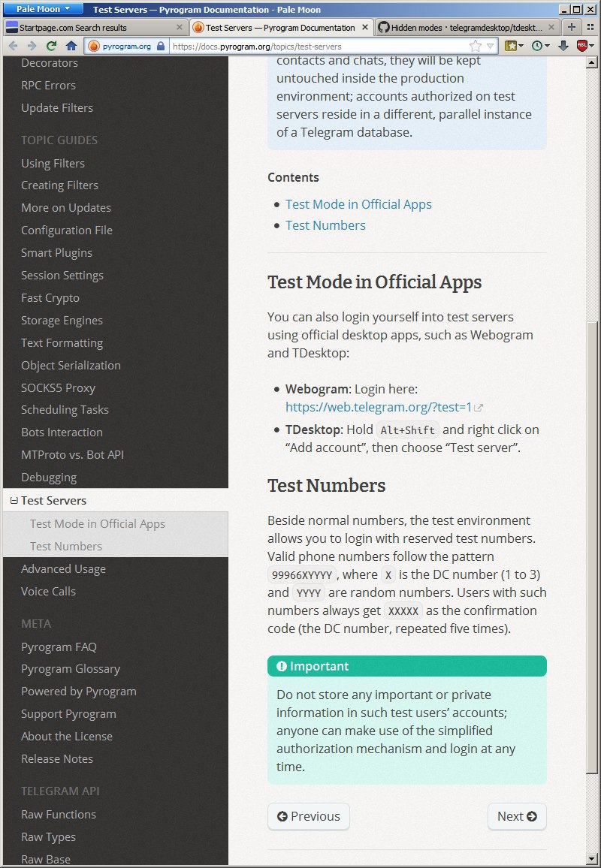
Task: Select Fast Crypto in the sidebar
Action: (50, 298)
